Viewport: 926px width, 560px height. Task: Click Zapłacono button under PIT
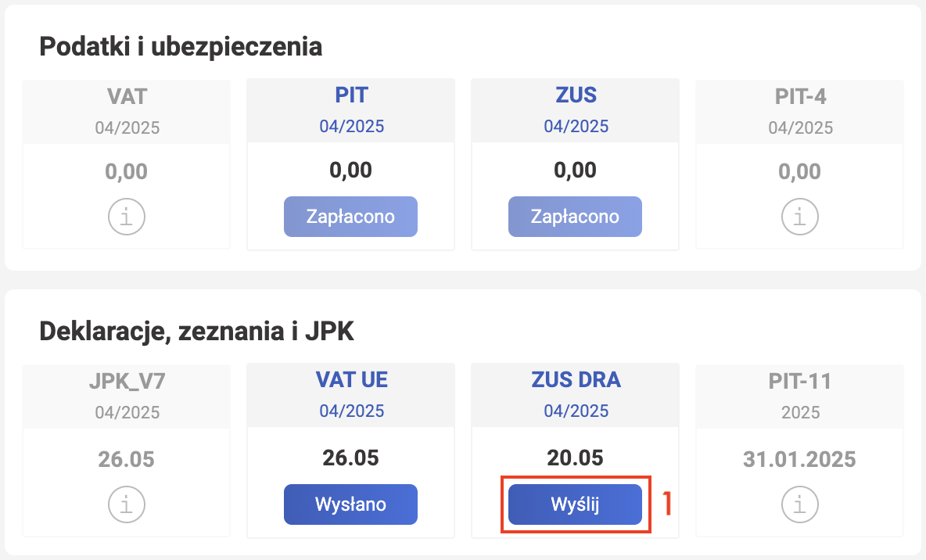(x=351, y=217)
